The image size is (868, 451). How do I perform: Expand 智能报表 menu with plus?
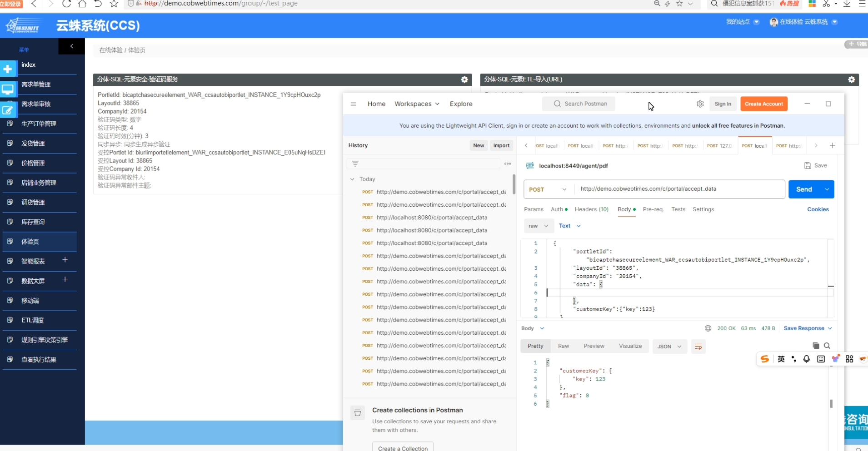(65, 260)
